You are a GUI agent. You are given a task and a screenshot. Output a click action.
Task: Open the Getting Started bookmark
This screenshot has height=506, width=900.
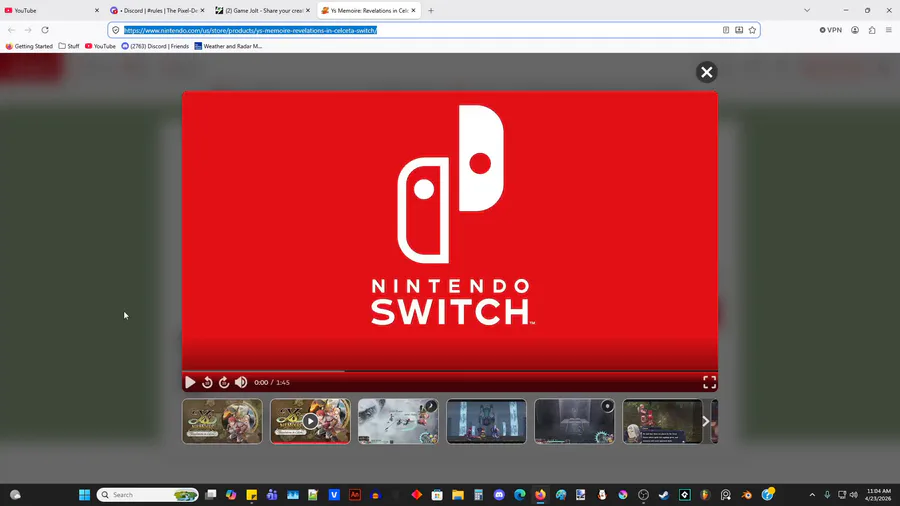pos(29,46)
